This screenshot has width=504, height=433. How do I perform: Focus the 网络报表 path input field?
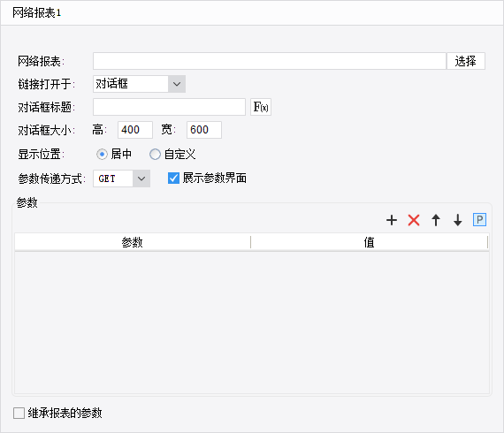point(270,61)
